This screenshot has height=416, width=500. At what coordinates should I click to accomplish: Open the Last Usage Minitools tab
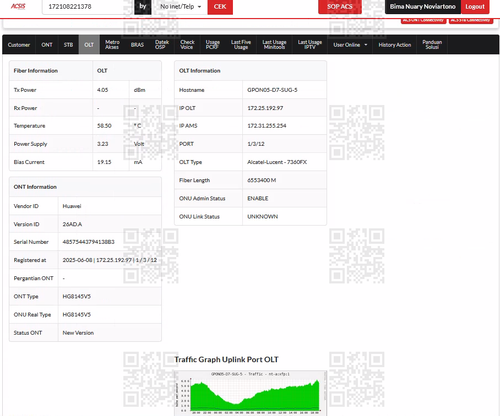274,45
